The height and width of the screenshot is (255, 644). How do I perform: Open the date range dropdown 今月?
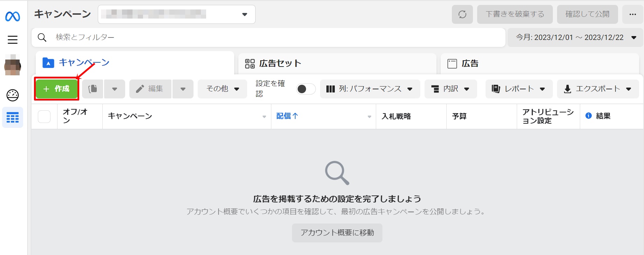[x=575, y=37]
